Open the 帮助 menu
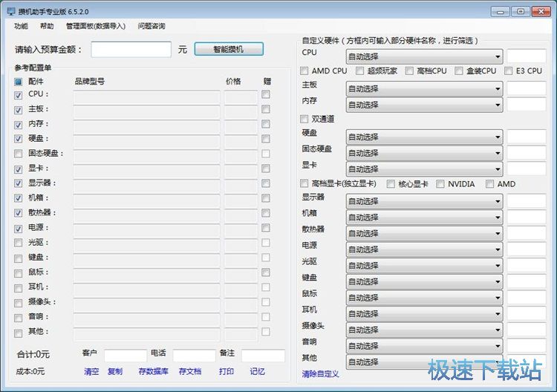Viewport: 557px width, 392px height. coord(47,26)
